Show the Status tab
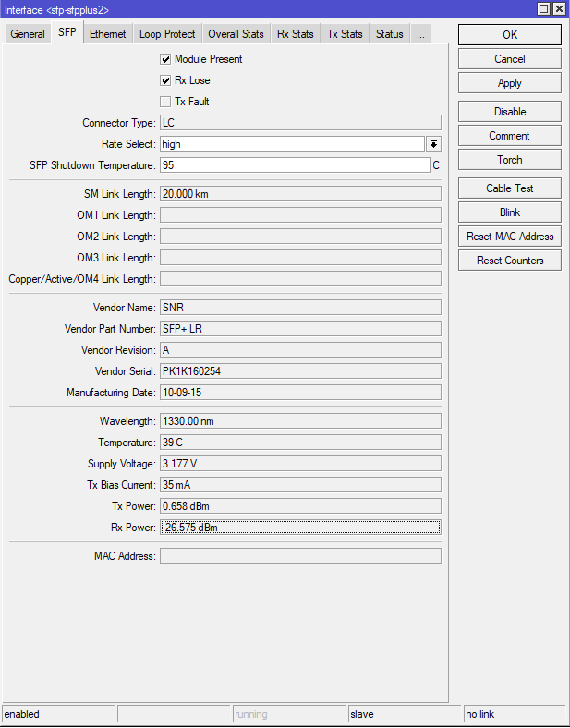The height and width of the screenshot is (728, 570). coord(390,34)
